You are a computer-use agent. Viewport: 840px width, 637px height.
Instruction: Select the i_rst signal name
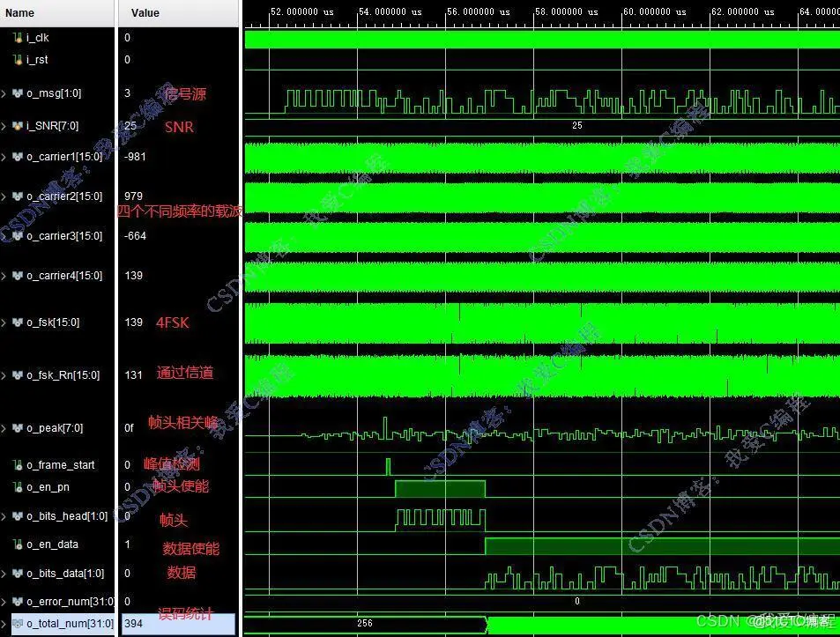[37, 59]
